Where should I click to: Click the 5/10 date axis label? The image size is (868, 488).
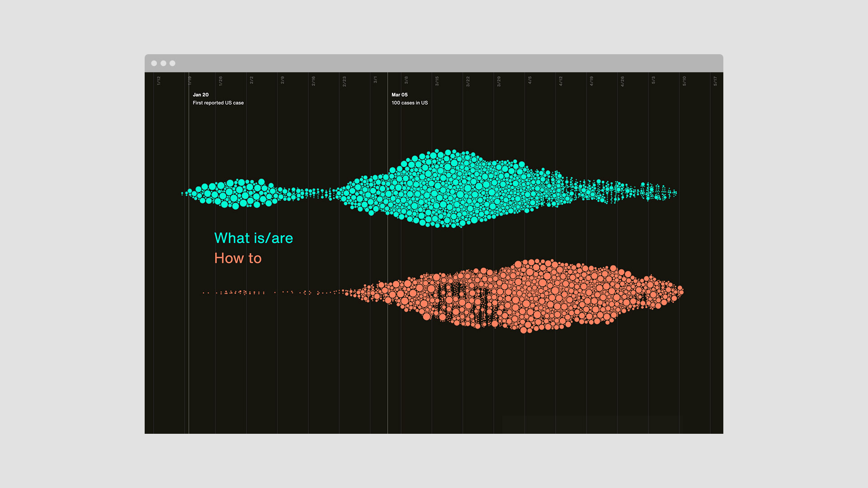(684, 81)
